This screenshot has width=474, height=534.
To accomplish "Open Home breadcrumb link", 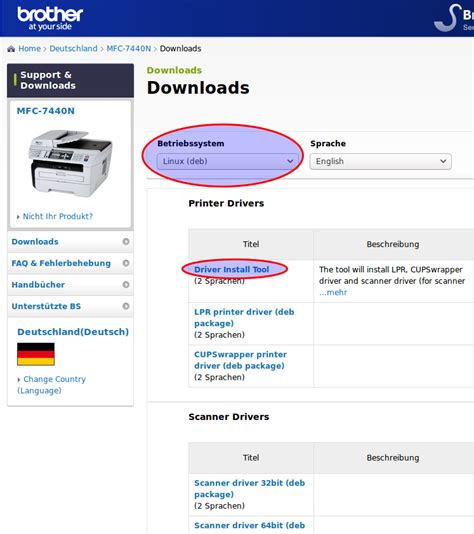I will 29,49.
